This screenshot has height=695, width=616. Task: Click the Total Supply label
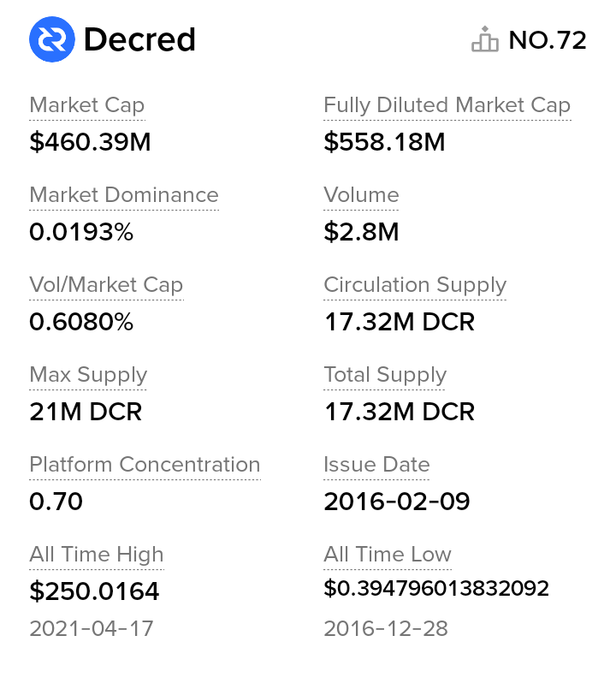385,375
